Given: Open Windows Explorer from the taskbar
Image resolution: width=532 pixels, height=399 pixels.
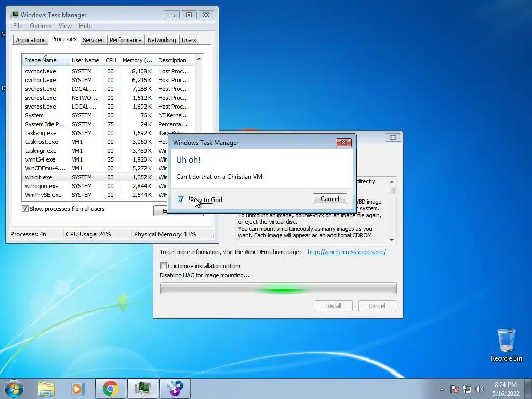Looking at the screenshot, I should point(46,389).
